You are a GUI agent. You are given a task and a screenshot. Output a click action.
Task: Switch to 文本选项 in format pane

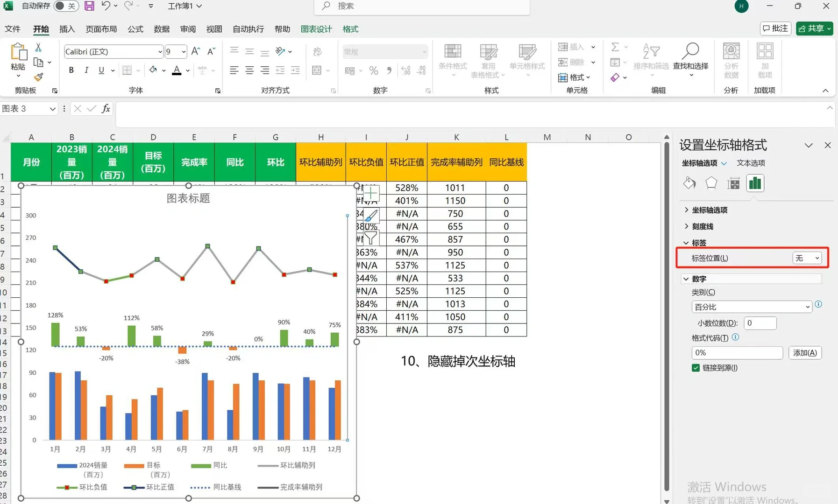751,163
